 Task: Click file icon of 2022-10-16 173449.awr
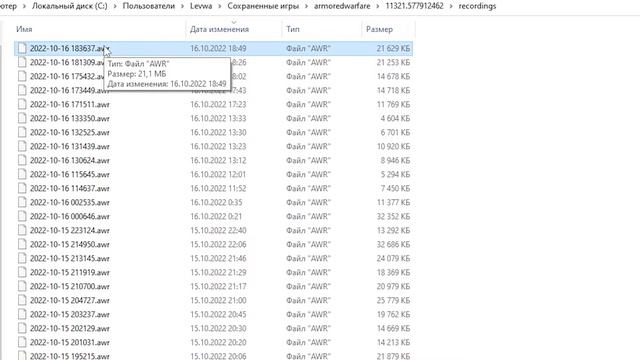pyautogui.click(x=22, y=90)
